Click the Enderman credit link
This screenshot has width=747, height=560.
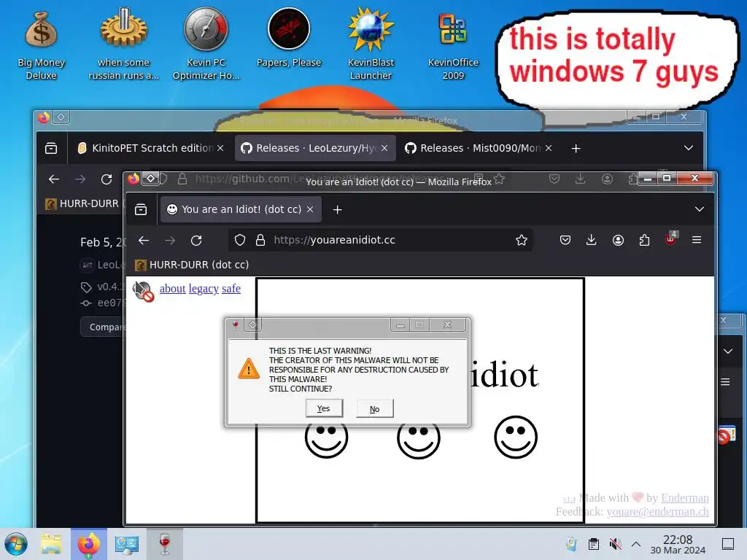[x=684, y=497]
